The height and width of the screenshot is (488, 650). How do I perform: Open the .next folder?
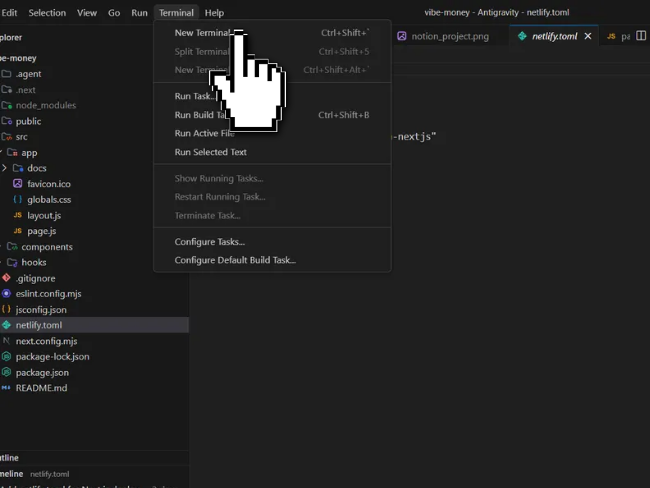(x=94, y=90)
